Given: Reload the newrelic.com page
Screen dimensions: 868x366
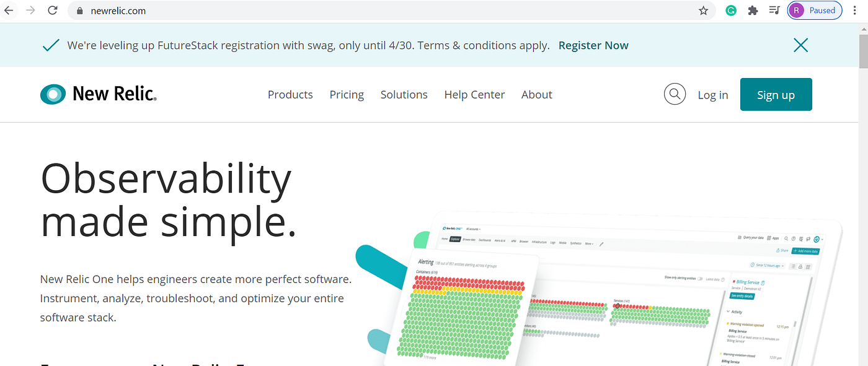Looking at the screenshot, I should (x=53, y=11).
